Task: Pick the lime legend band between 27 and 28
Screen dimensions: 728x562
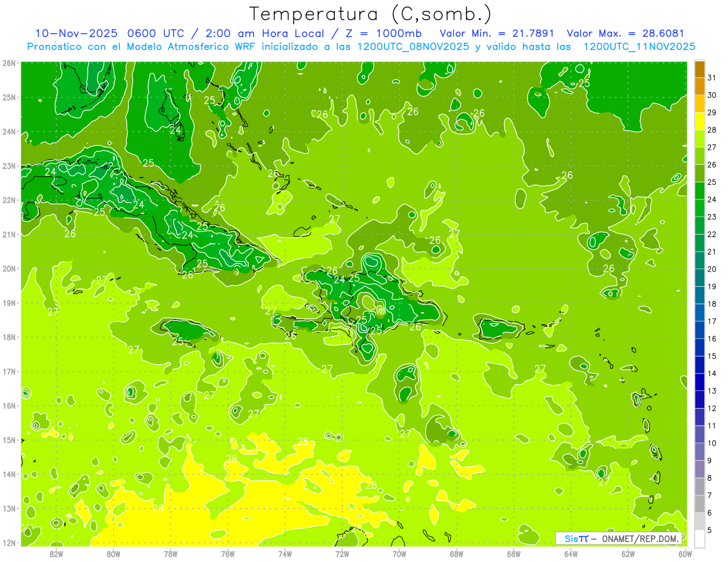Action: click(x=699, y=139)
